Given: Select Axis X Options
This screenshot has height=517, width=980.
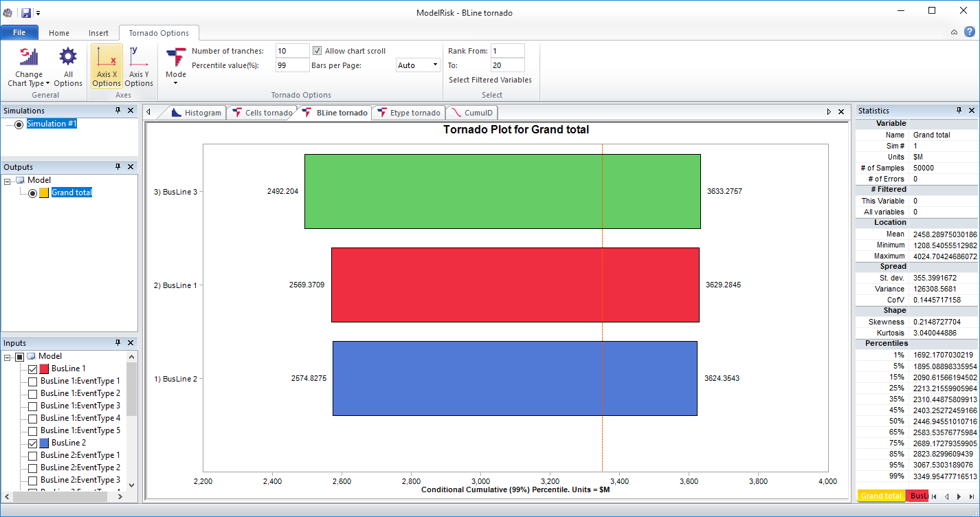Looking at the screenshot, I should click(107, 67).
